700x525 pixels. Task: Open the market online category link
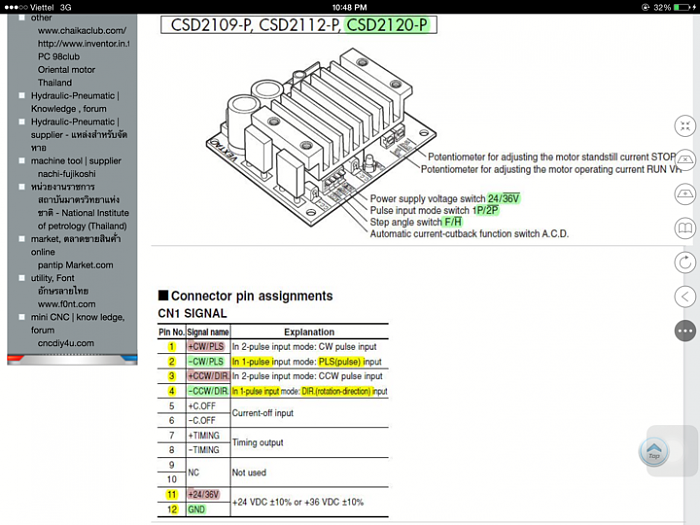(x=76, y=246)
